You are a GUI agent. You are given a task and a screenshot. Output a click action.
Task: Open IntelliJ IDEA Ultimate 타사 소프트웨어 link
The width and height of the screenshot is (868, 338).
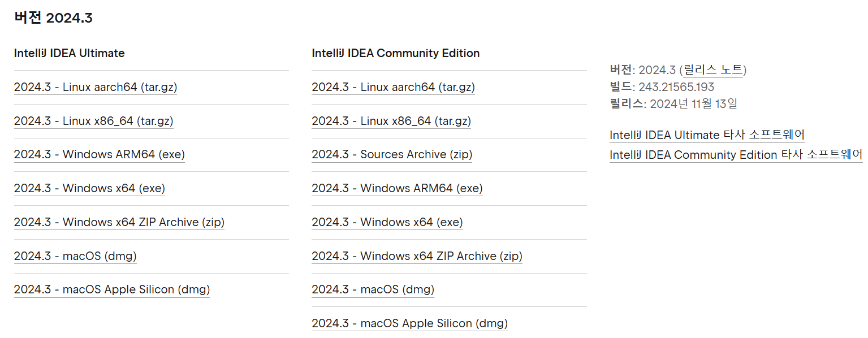[x=707, y=135]
